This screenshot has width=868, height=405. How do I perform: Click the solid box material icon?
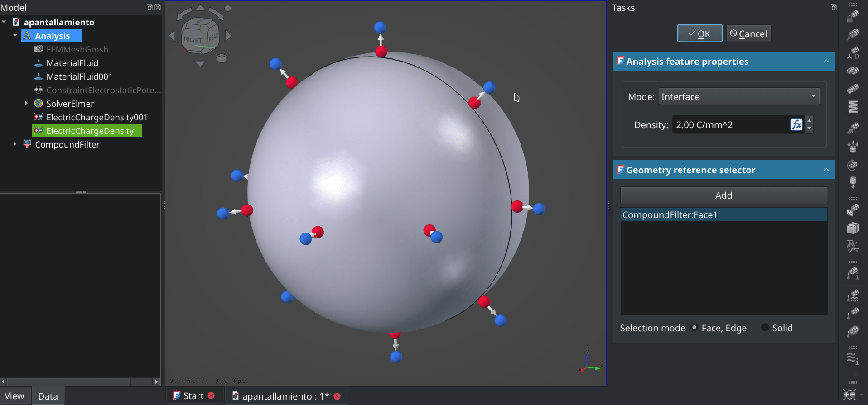(853, 228)
